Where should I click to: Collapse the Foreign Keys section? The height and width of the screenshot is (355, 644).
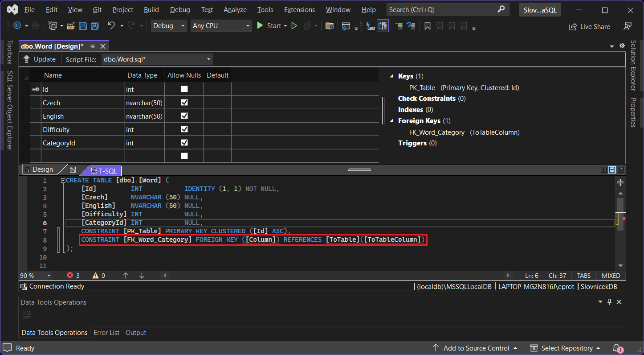tap(392, 121)
